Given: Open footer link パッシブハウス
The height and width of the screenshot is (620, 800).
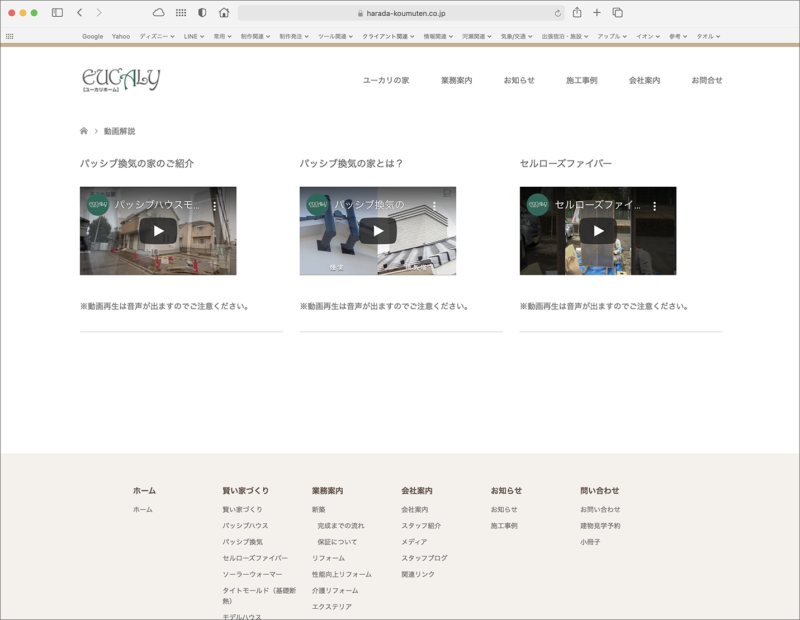Looking at the screenshot, I should coord(245,526).
